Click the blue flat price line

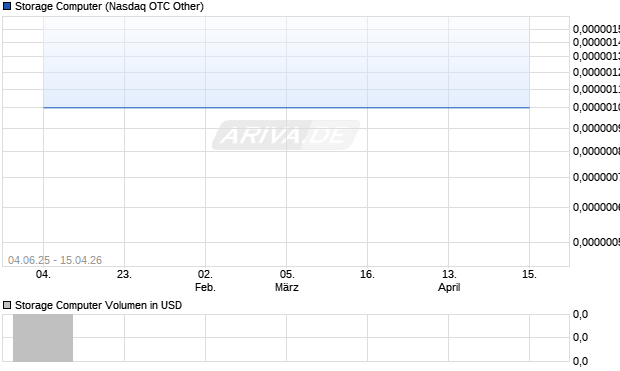pos(286,107)
